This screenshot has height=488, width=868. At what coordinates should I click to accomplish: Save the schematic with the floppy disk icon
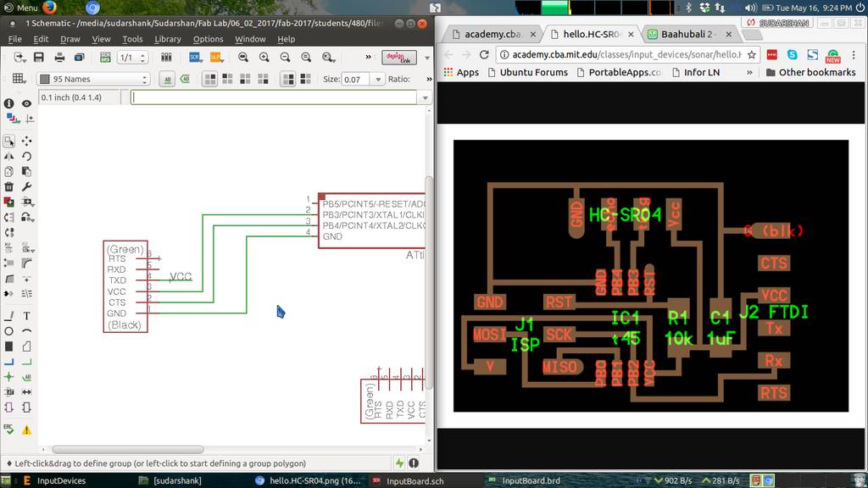[38, 58]
